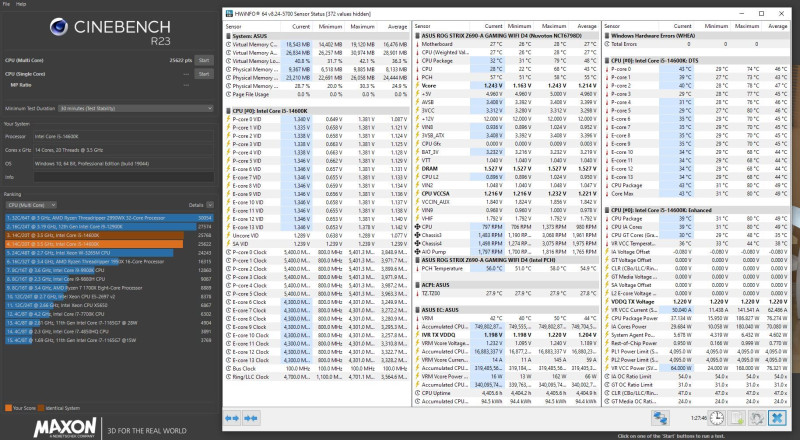This screenshot has height=440, width=800.
Task: Select the Total Errors row under WHEA
Action: pyautogui.click(x=696, y=44)
